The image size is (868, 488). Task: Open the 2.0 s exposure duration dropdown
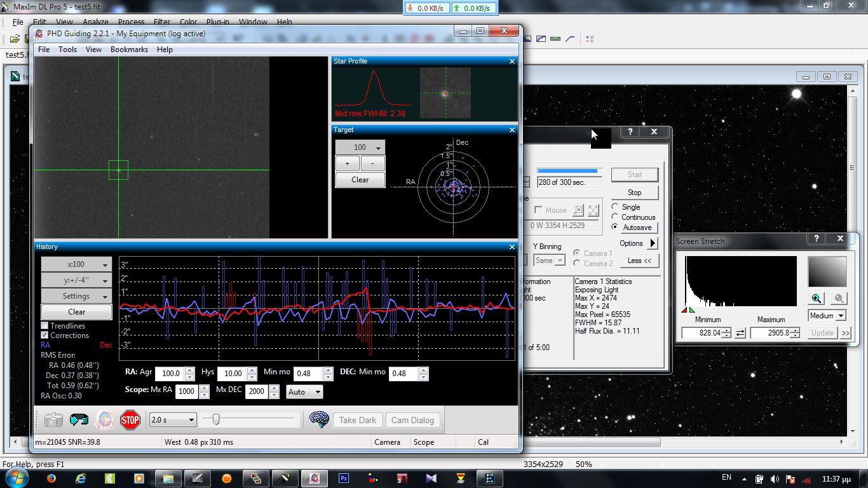click(173, 420)
